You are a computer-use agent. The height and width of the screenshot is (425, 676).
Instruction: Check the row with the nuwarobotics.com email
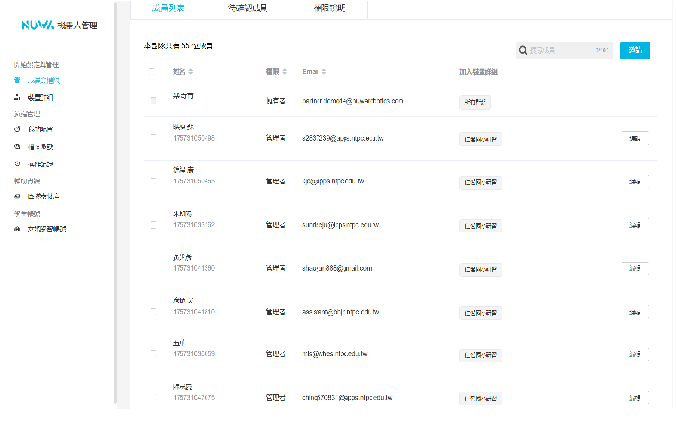click(153, 101)
